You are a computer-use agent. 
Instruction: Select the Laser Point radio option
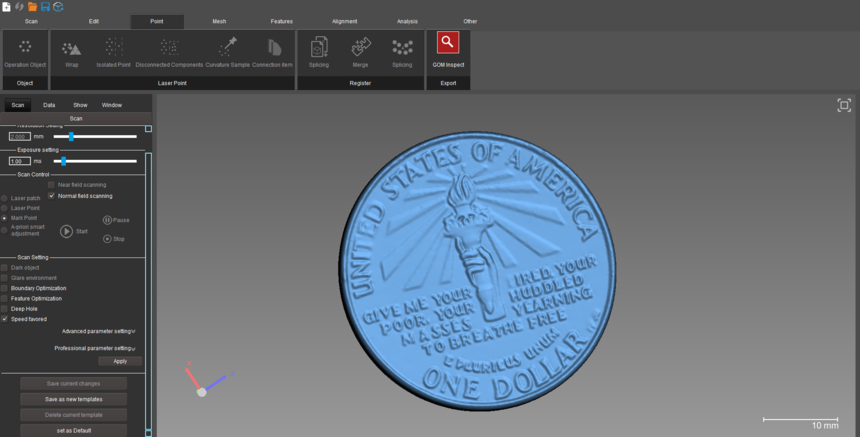[4, 208]
